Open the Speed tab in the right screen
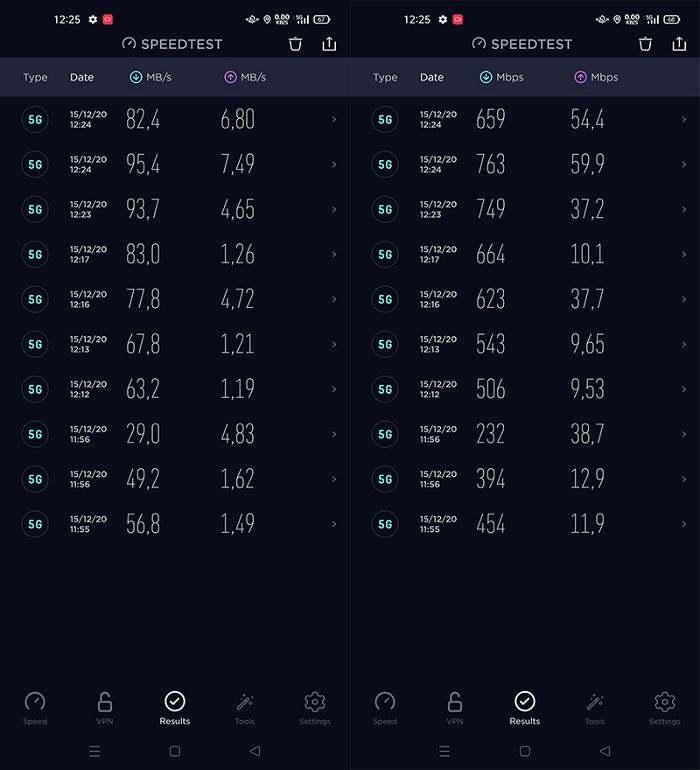This screenshot has width=700, height=770. click(x=385, y=708)
